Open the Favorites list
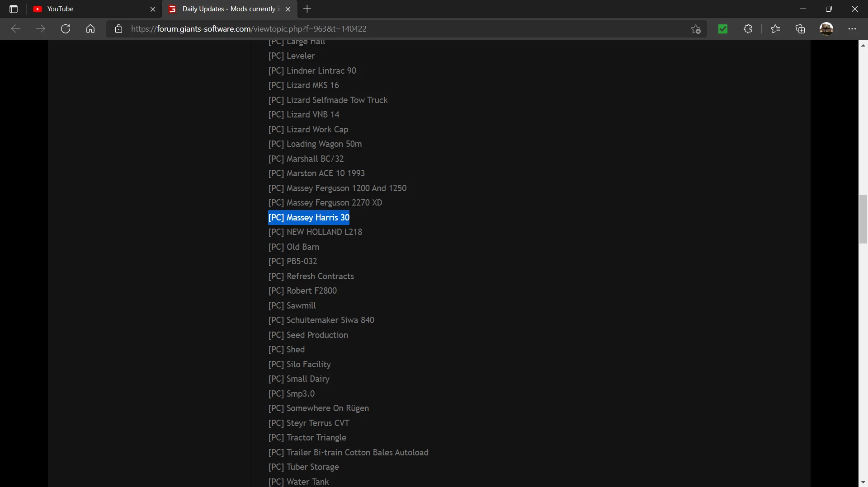Image resolution: width=868 pixels, height=487 pixels. 775,29
